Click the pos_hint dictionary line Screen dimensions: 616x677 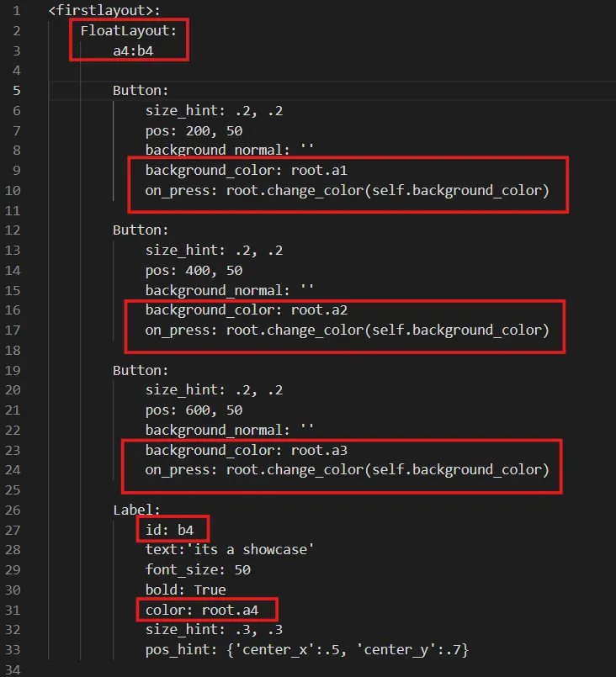[x=306, y=649]
